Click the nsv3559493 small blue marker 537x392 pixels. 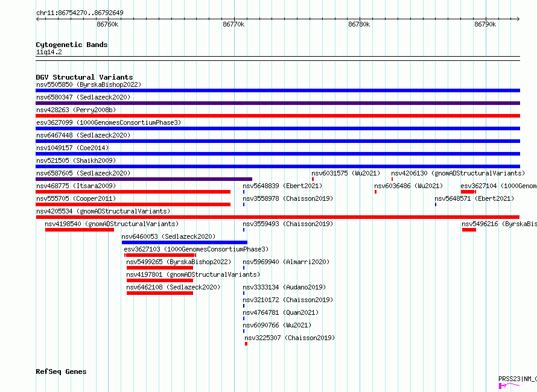click(x=244, y=230)
